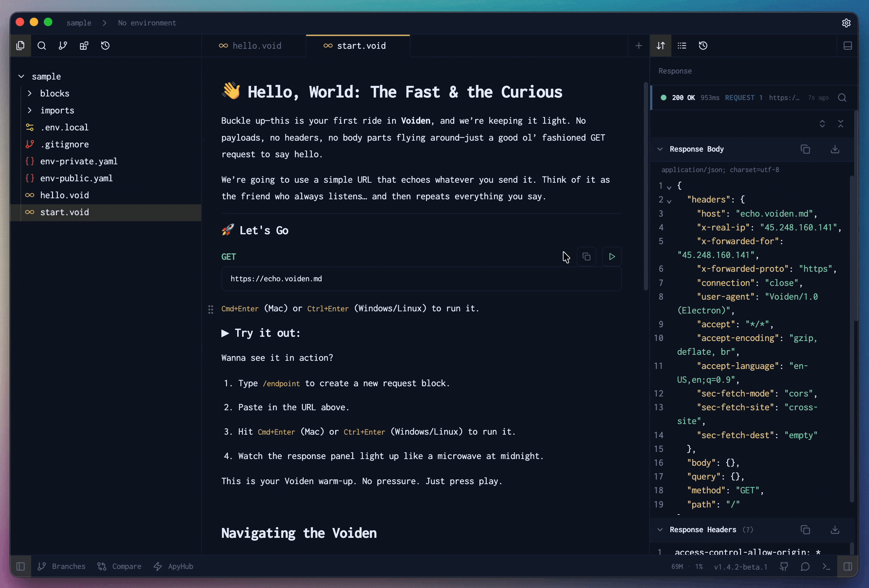
Task: Click the editor vertical scrollbar
Action: 646,186
